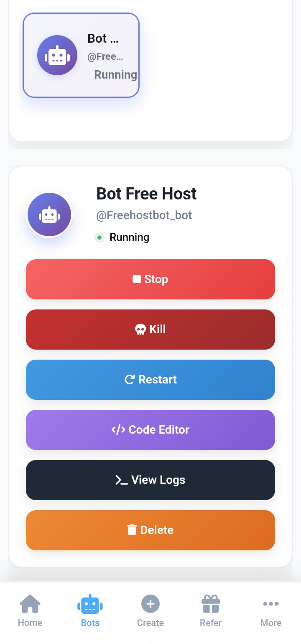Click the skull icon on the Kill button

140,330
